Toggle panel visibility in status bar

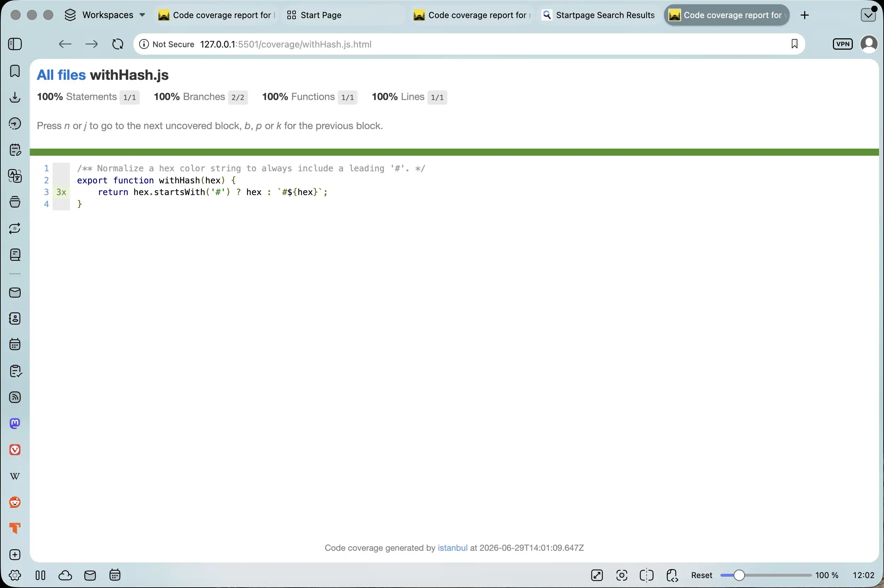(x=40, y=575)
